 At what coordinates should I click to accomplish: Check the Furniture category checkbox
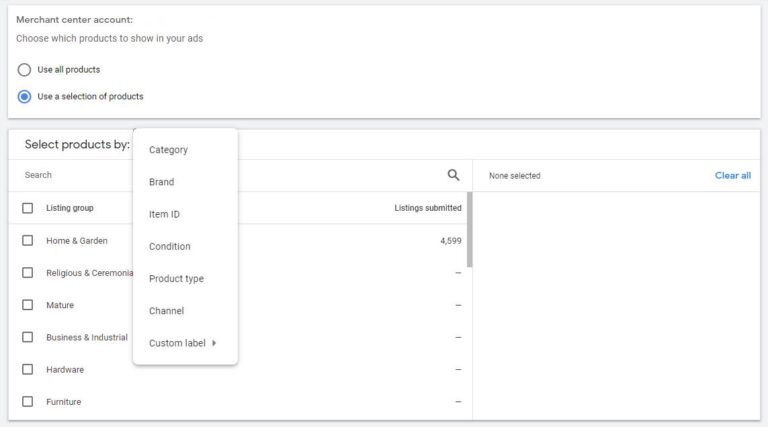tap(27, 402)
